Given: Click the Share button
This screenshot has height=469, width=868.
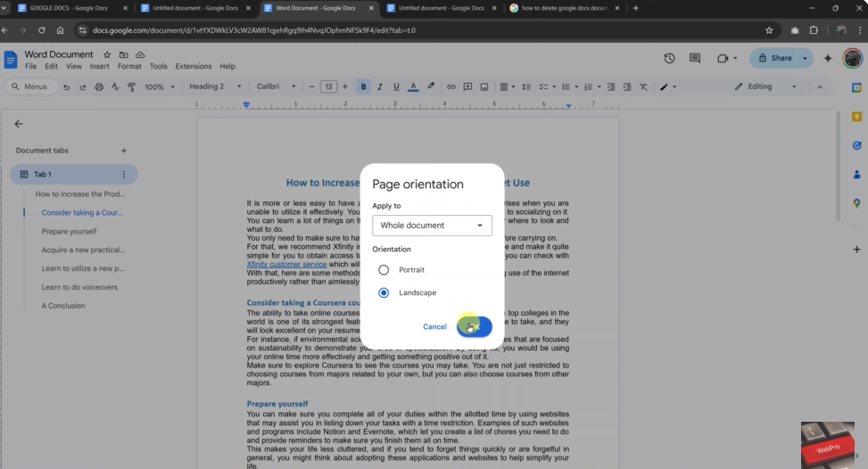Looking at the screenshot, I should click(x=774, y=58).
